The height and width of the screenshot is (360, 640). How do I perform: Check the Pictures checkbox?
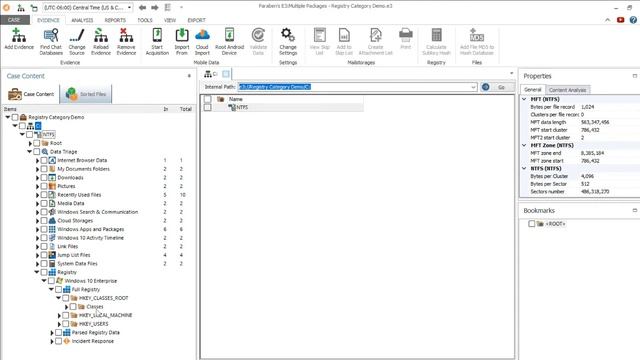click(44, 186)
